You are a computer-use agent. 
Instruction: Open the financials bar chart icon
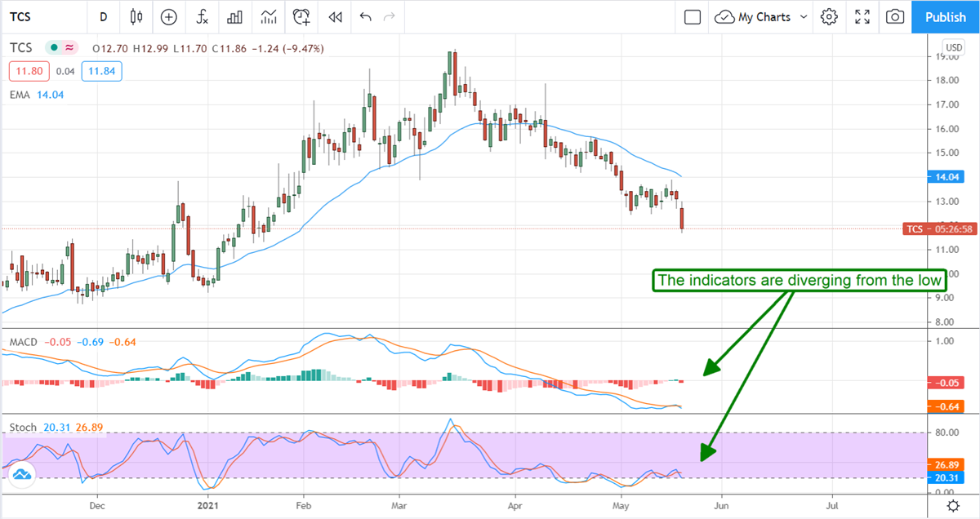[x=234, y=16]
